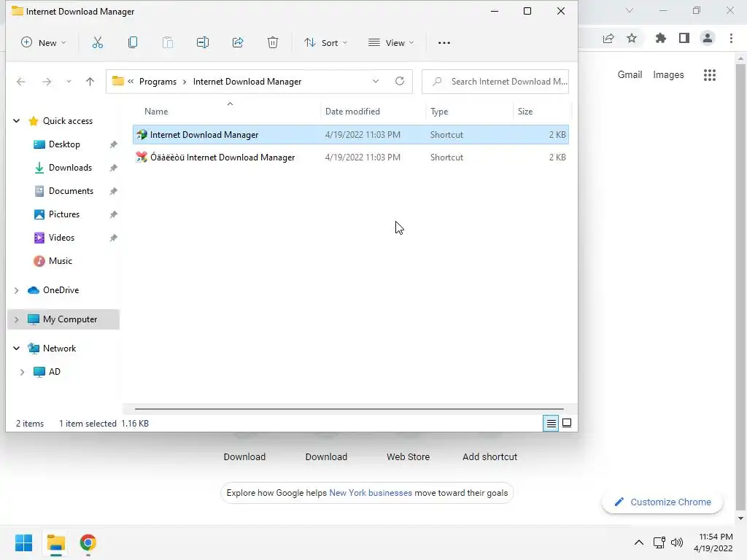
Task: Open Chrome three-dot menu
Action: pos(731,38)
